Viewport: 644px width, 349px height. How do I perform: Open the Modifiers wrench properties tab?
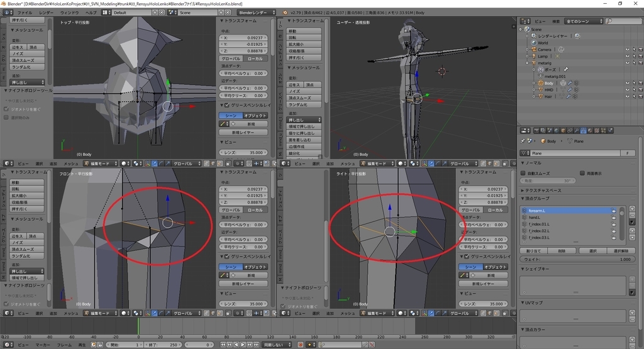point(577,131)
